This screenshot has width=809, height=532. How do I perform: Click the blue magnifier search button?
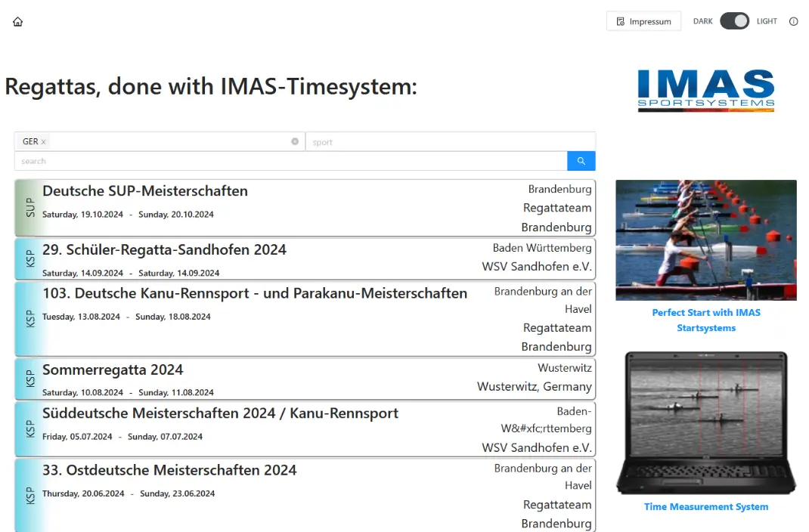[581, 161]
